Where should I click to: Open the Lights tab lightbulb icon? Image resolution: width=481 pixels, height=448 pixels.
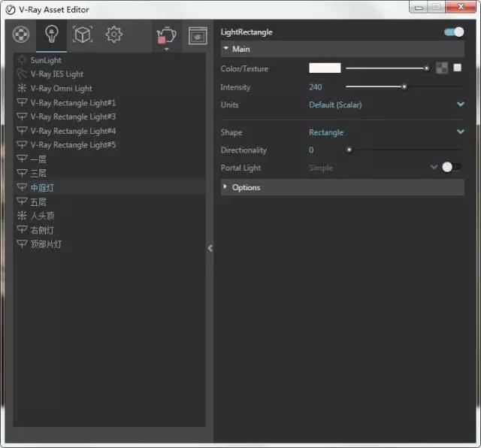pyautogui.click(x=52, y=34)
